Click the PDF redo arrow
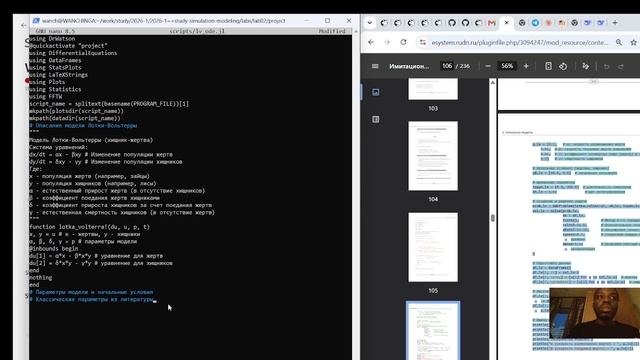This screenshot has height=360, width=640. pyautogui.click(x=621, y=67)
